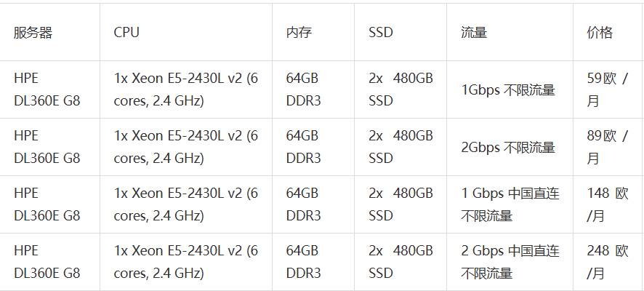Select the 1Gbps 不限流量 cell
Viewport: 644px width, 291px height.
click(x=510, y=89)
